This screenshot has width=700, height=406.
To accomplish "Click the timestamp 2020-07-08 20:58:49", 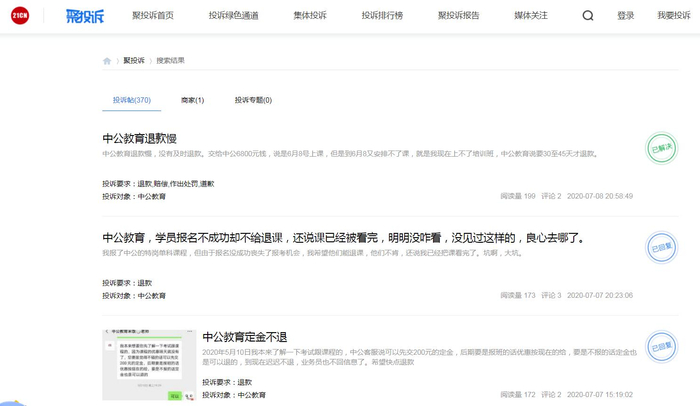I will (600, 196).
